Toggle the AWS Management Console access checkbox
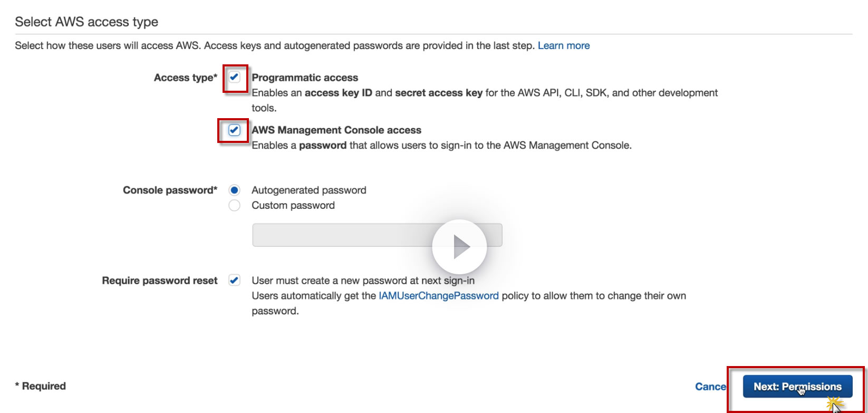The width and height of the screenshot is (868, 413). tap(234, 130)
